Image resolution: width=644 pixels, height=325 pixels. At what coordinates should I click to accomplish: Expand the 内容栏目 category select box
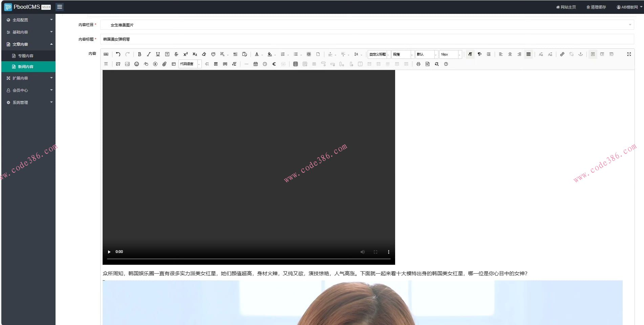[367, 25]
